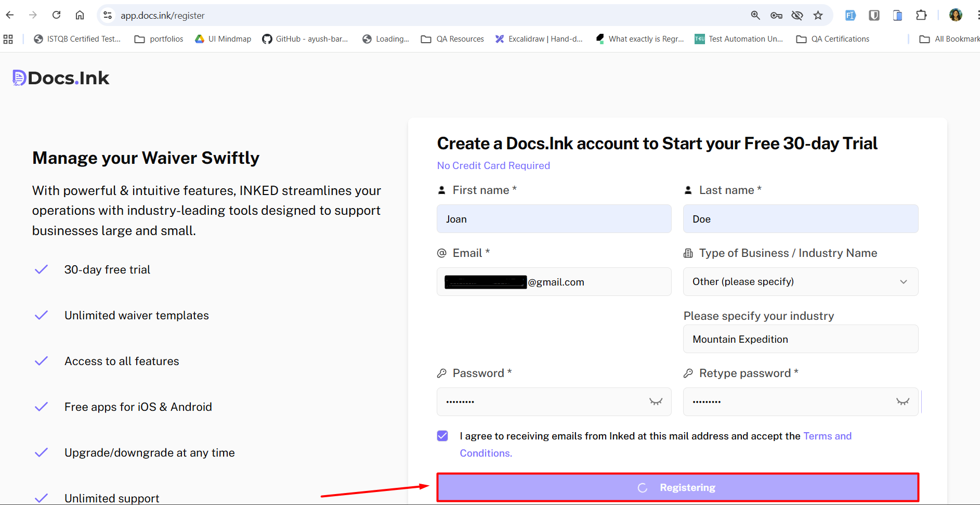Open the Chrome profile avatar
Image resolution: width=980 pixels, height=505 pixels.
(955, 16)
